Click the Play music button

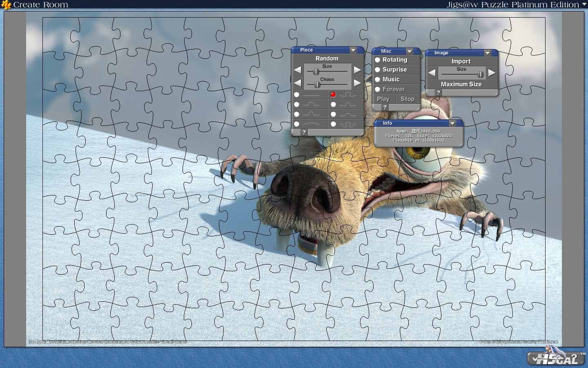pyautogui.click(x=383, y=99)
